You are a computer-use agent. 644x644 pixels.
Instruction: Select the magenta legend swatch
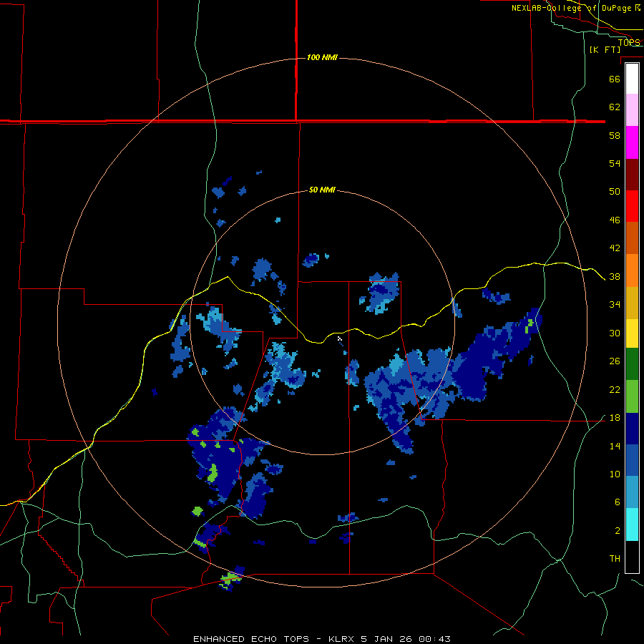click(x=632, y=142)
